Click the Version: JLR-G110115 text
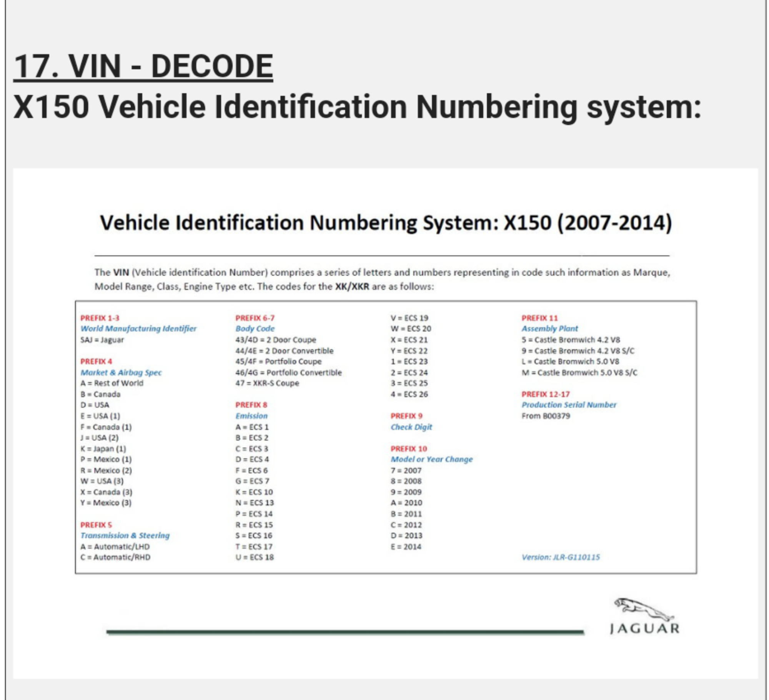 pos(561,557)
